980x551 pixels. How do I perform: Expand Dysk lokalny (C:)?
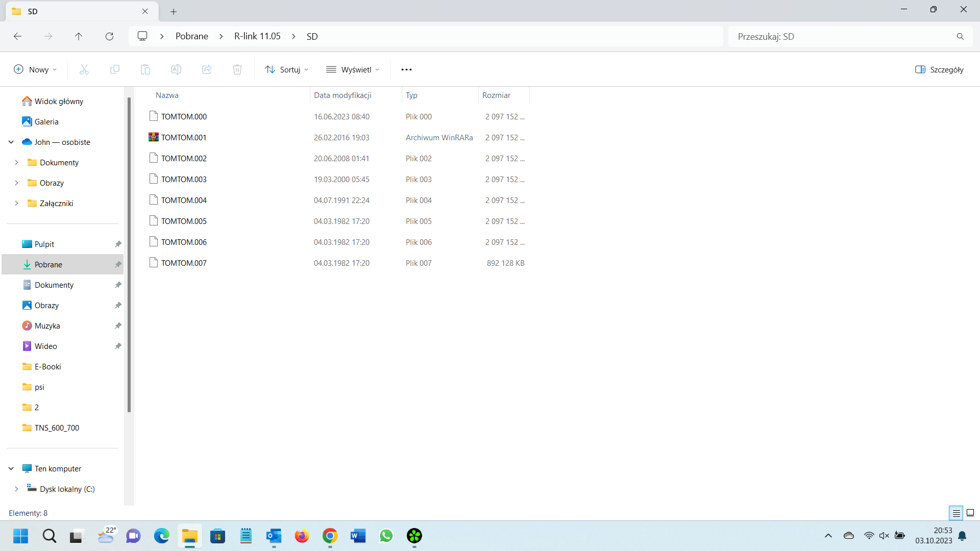point(16,489)
